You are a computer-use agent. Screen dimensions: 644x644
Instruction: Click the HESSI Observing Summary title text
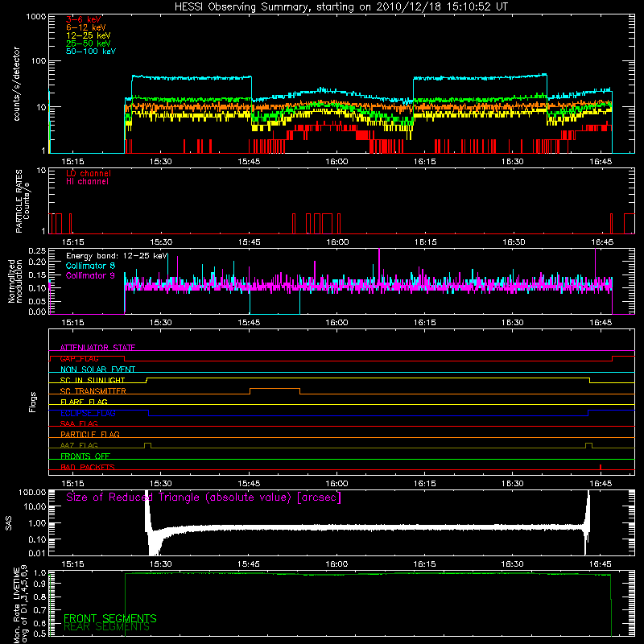click(x=341, y=7)
